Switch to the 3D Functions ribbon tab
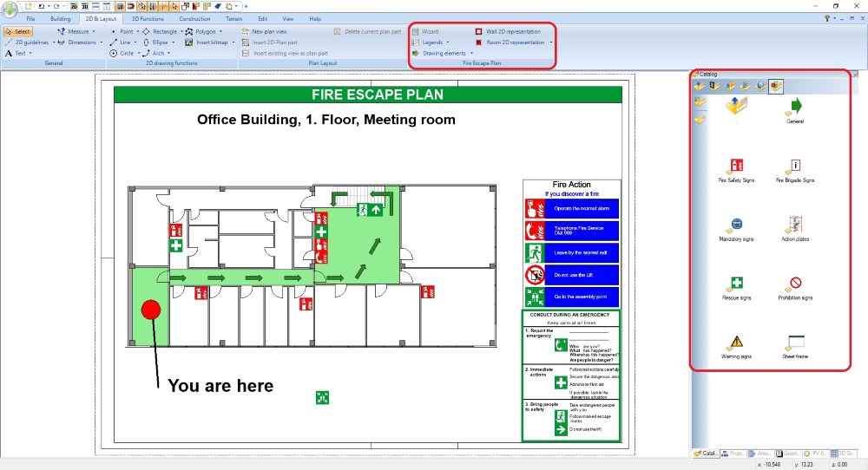The width and height of the screenshot is (868, 470). tap(148, 19)
